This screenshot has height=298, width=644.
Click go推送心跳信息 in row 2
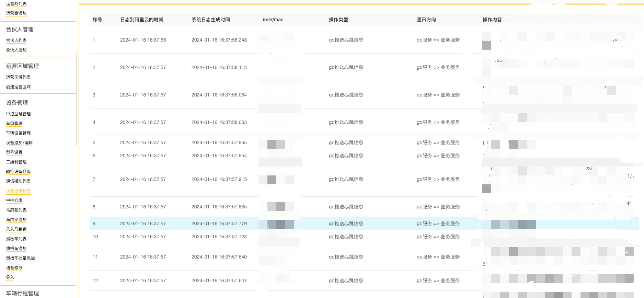pos(346,67)
